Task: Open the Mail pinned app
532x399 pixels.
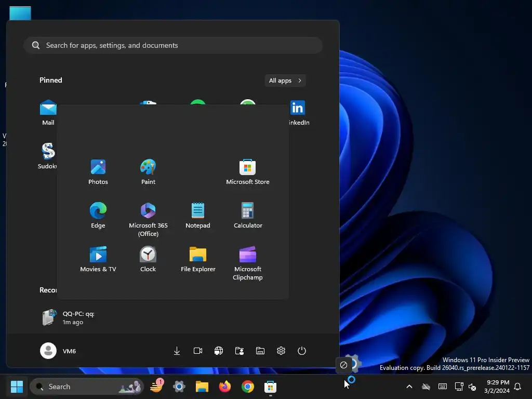Action: coord(48,113)
